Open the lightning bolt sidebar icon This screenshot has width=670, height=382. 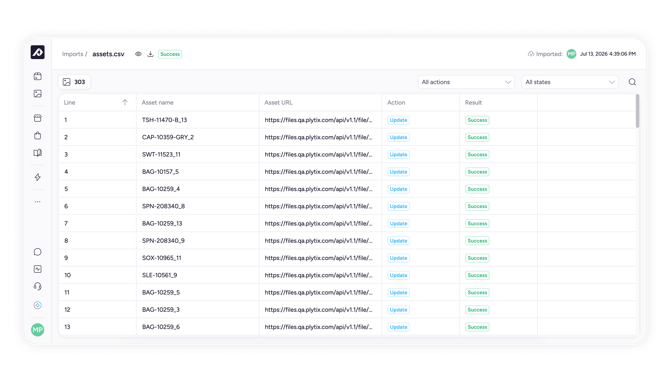(38, 177)
